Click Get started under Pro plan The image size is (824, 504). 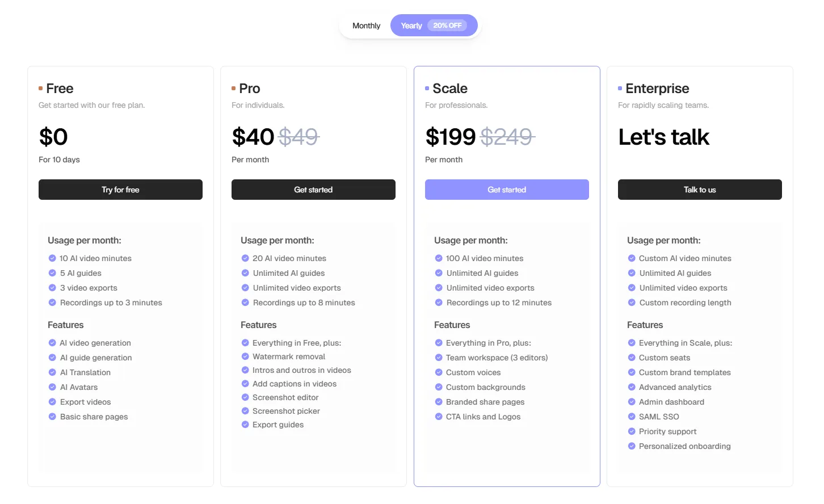click(x=313, y=190)
